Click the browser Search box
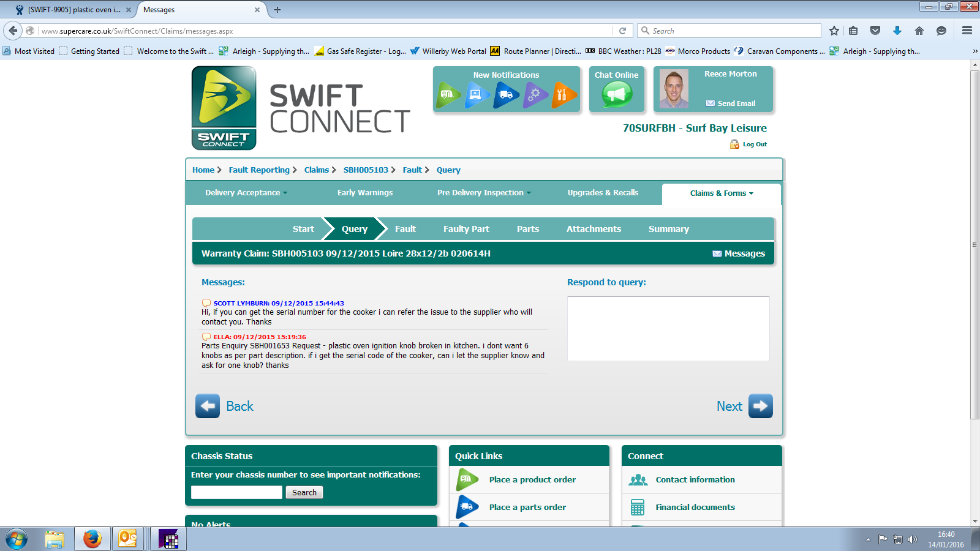This screenshot has height=551, width=980. click(x=729, y=31)
